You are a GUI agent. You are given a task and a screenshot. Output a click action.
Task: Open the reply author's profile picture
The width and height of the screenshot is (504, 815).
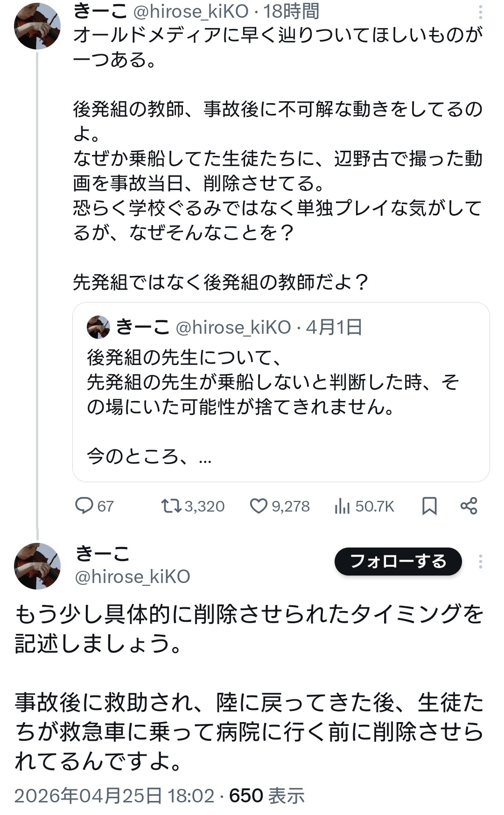point(37,566)
